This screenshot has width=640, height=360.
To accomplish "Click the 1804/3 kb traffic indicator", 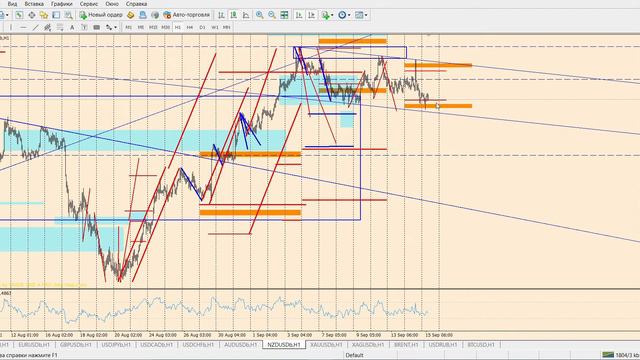I will pyautogui.click(x=627, y=355).
